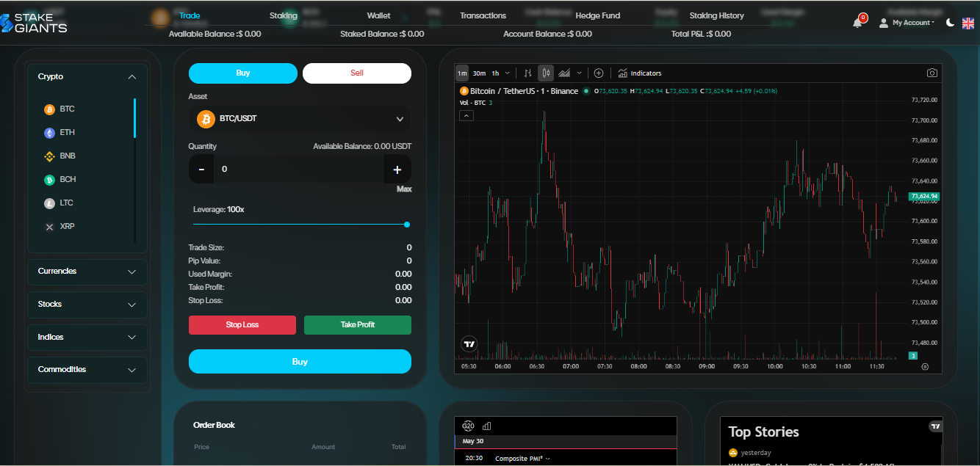Viewport: 980px width, 466px height.
Task: Decrease quantity with minus button
Action: 201,170
